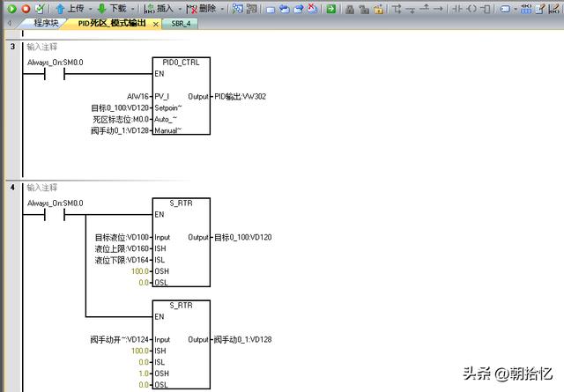Click network 3 comment field 输入注释
Screen dimensions: 564x392
coord(41,46)
